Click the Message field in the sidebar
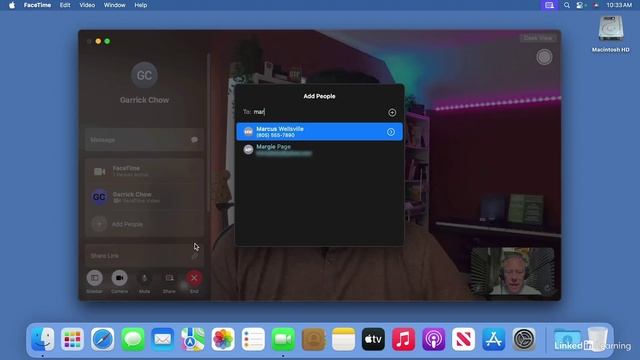Viewport: 640px width, 360px height. (x=144, y=140)
